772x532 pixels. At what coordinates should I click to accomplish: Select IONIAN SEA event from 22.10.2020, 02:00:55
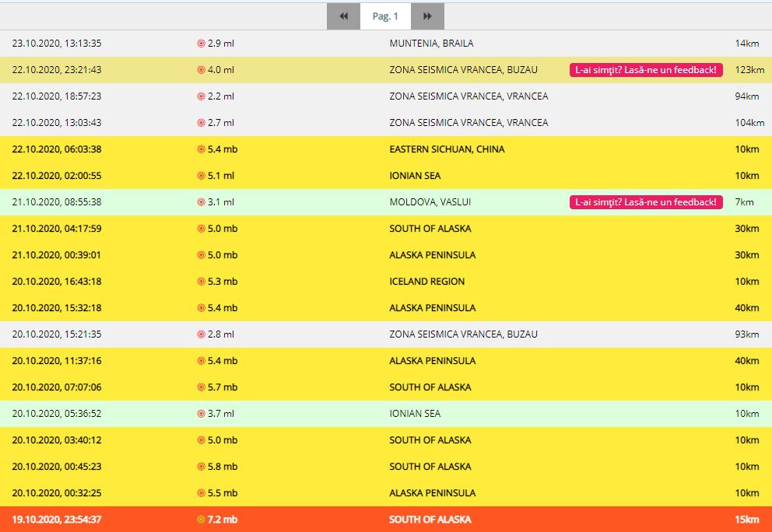(x=414, y=176)
